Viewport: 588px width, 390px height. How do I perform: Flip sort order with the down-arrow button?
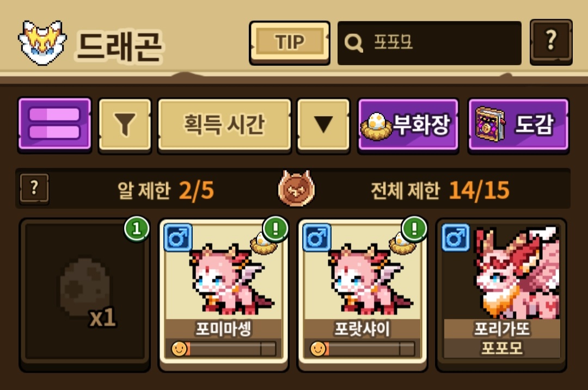pyautogui.click(x=323, y=125)
